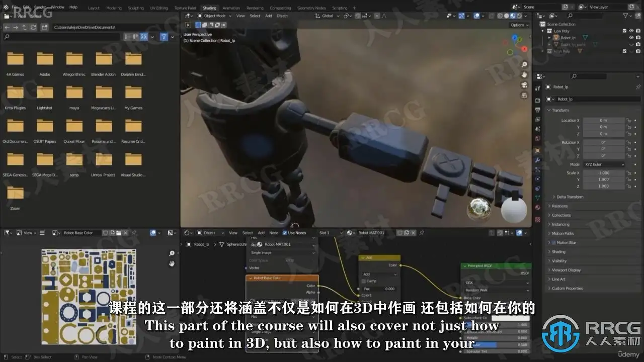644x362 pixels.
Task: Open the Slot 1 material slot dropdown
Action: [x=331, y=233]
